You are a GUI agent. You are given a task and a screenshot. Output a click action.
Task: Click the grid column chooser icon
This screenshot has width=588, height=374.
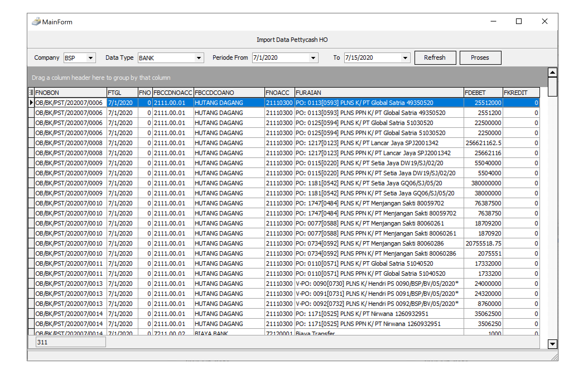pyautogui.click(x=31, y=92)
